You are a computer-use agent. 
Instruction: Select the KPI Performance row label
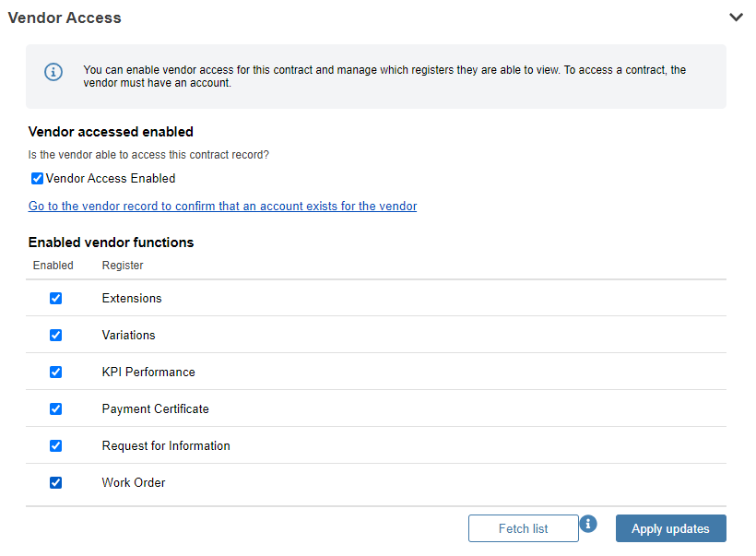coord(148,372)
